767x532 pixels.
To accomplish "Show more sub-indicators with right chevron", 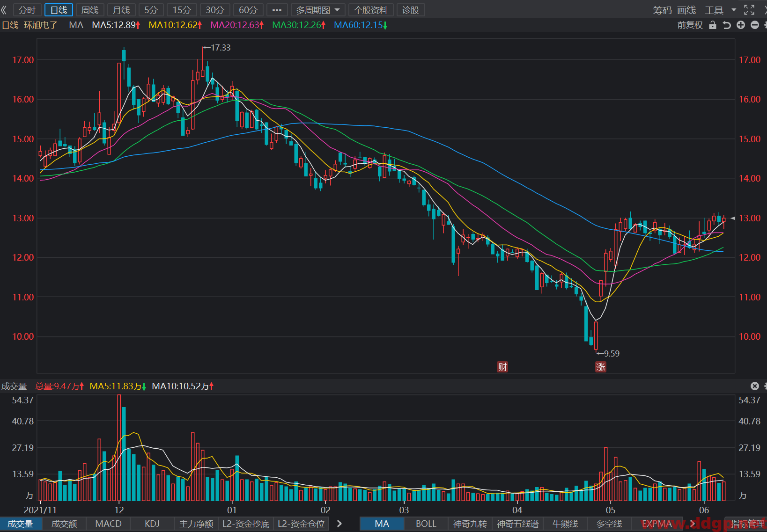I will click(339, 524).
